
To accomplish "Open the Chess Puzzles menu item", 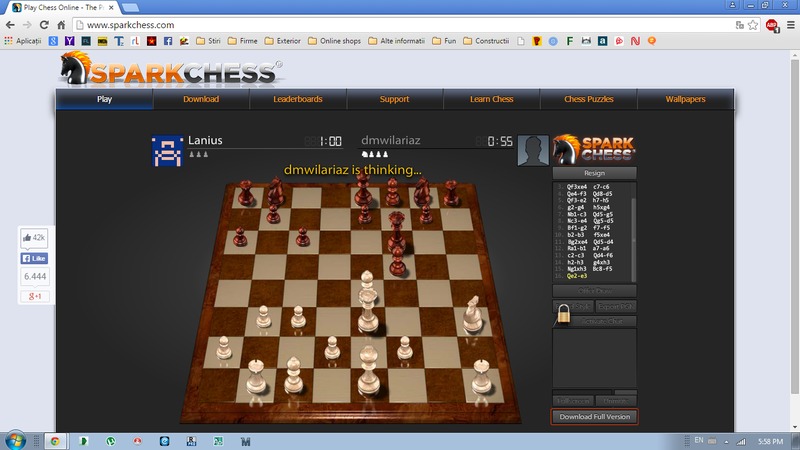I will click(x=588, y=99).
